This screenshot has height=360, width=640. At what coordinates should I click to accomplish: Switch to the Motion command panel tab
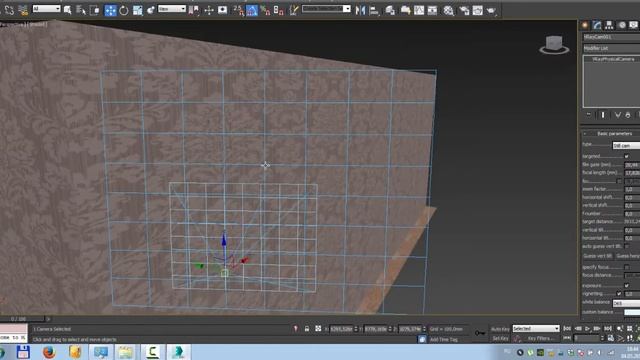click(622, 25)
